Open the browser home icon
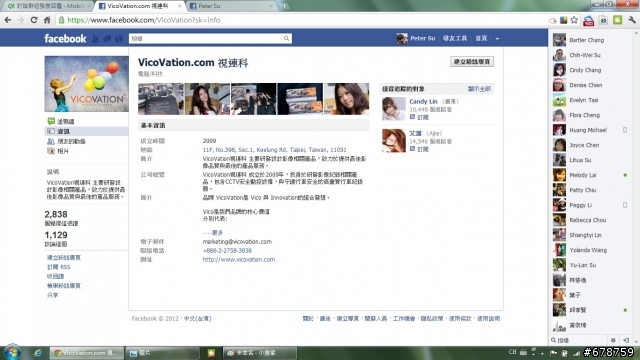The width and height of the screenshot is (640, 360). (47, 20)
